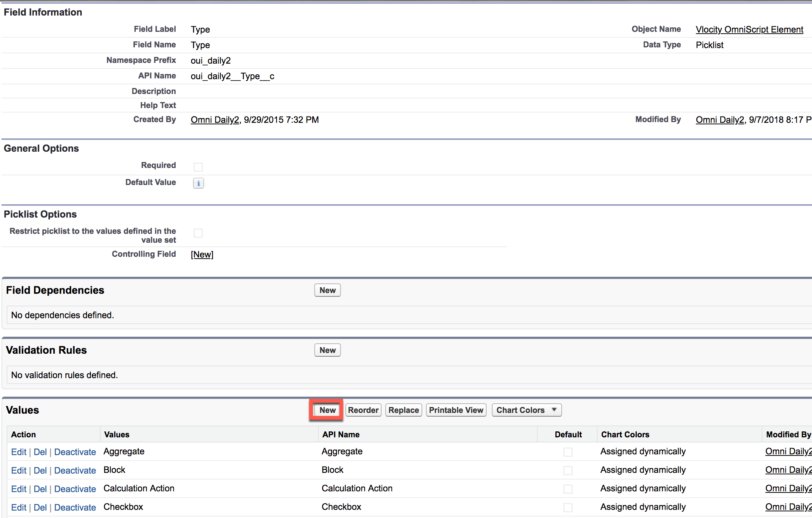Open Omni Daily2 creator profile

pos(214,120)
